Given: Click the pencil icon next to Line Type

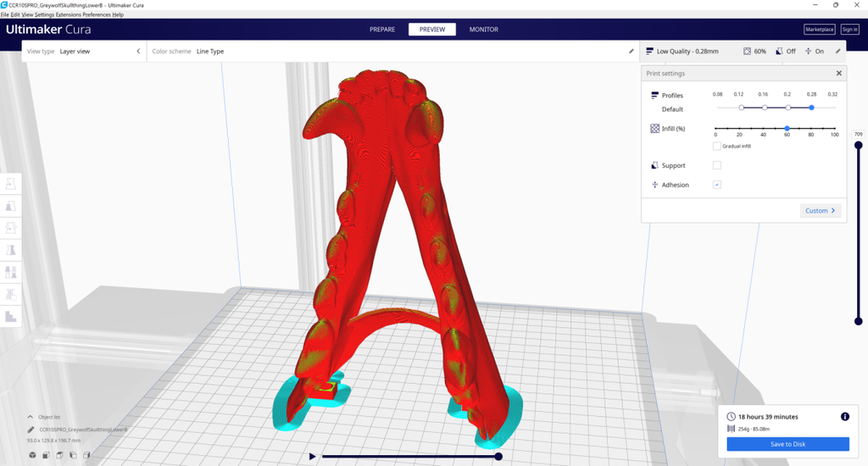Looking at the screenshot, I should click(x=631, y=51).
